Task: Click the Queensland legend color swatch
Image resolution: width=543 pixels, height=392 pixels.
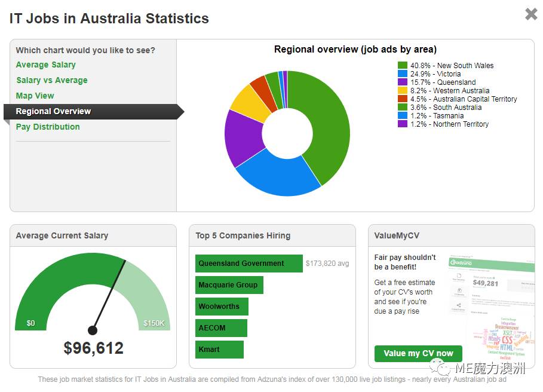Action: pos(403,82)
